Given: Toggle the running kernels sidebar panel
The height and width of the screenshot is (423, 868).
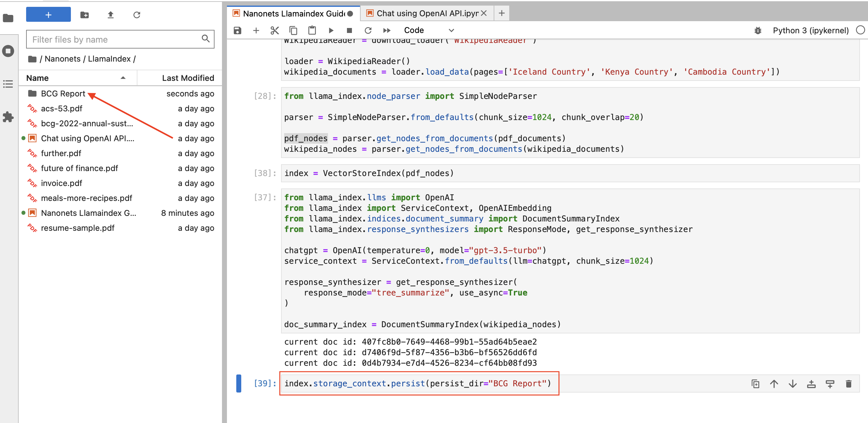Looking at the screenshot, I should coord(8,51).
